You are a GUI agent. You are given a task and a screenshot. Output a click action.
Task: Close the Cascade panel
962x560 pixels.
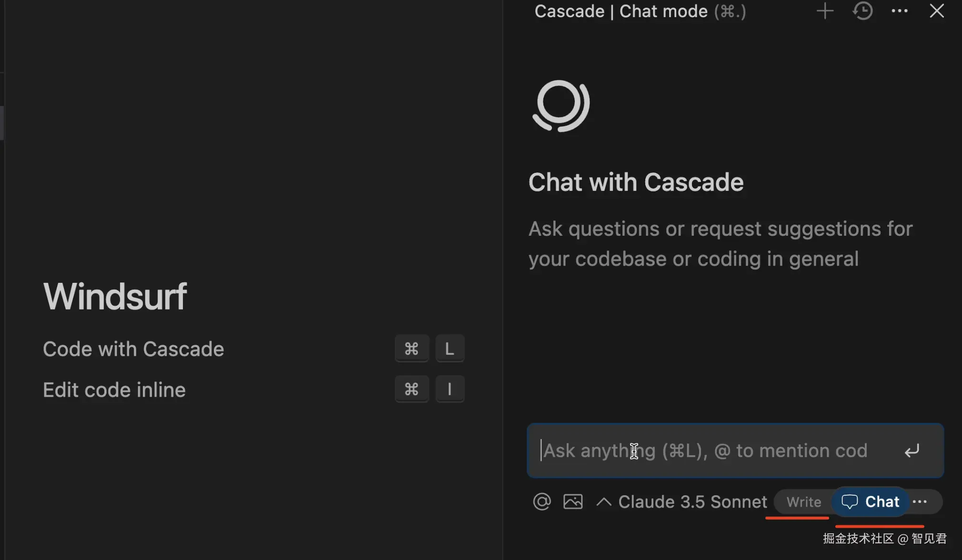(x=936, y=11)
